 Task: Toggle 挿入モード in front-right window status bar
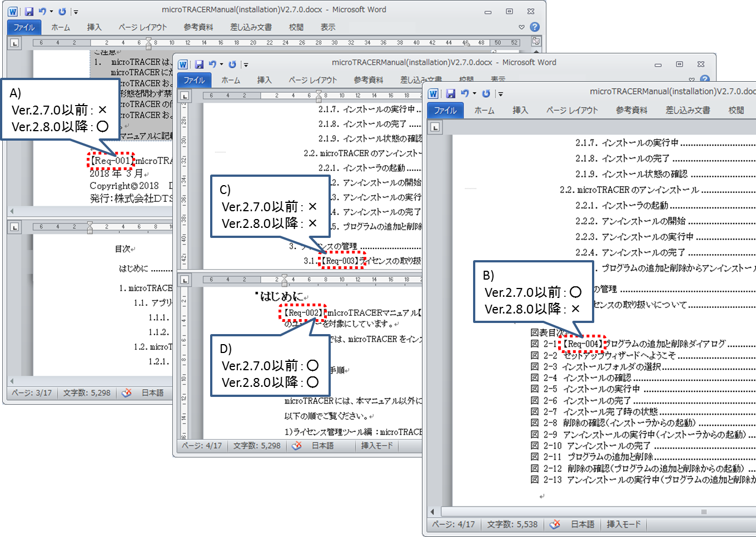coord(624,524)
